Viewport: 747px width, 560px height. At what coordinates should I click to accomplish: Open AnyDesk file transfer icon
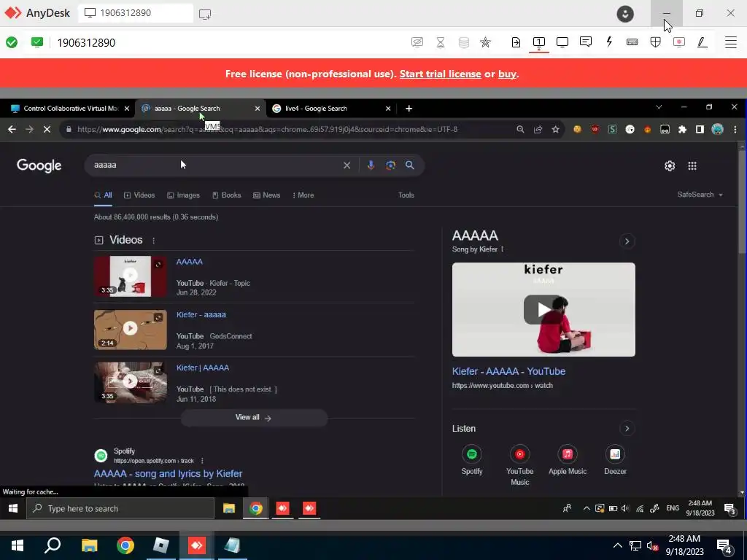tap(516, 42)
